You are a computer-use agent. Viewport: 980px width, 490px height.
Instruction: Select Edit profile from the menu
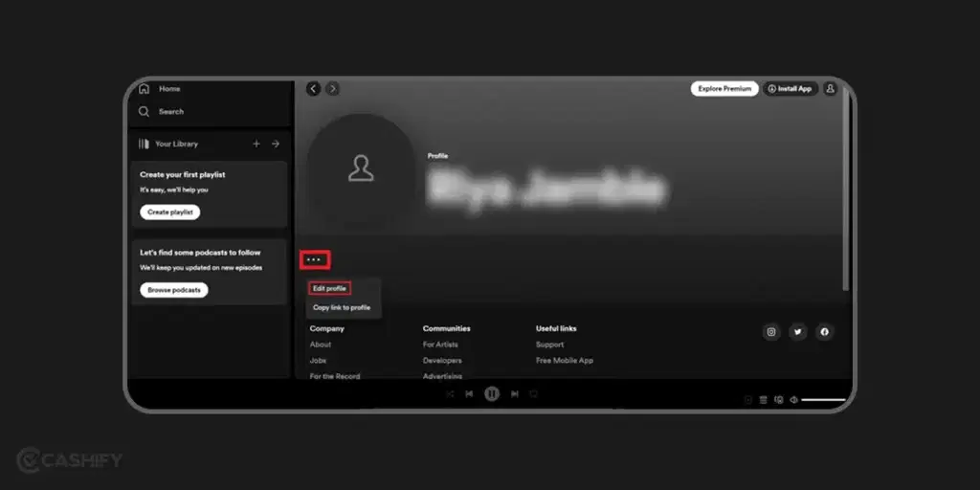click(329, 289)
